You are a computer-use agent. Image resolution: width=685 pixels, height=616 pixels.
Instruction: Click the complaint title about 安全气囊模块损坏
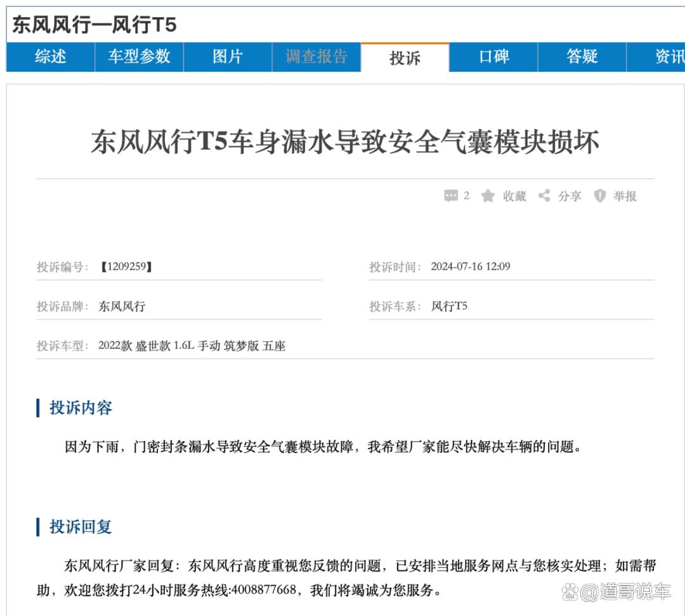(344, 141)
